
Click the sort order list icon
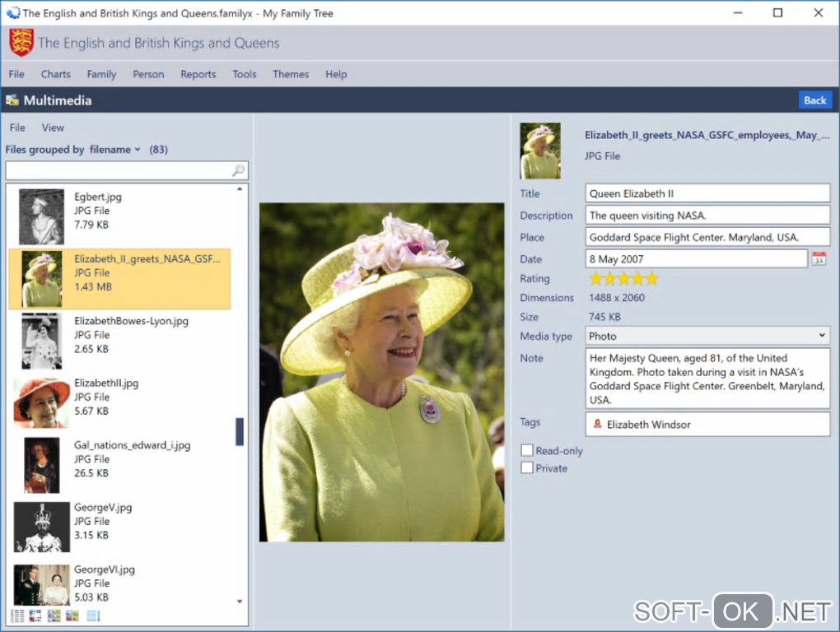[94, 616]
